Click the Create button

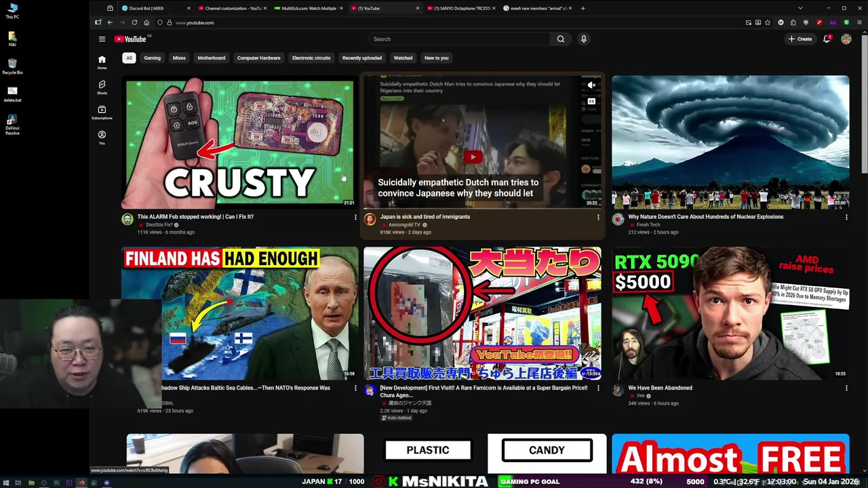(800, 39)
